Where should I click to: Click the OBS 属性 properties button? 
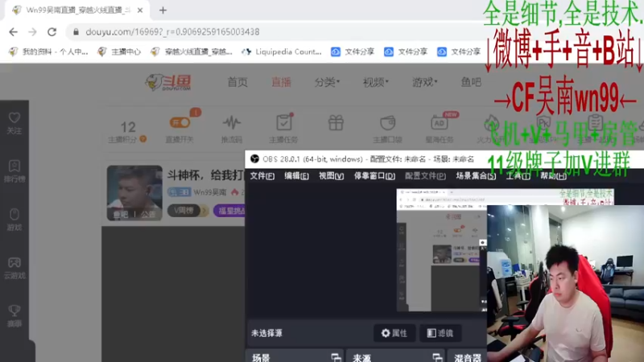[x=394, y=333]
